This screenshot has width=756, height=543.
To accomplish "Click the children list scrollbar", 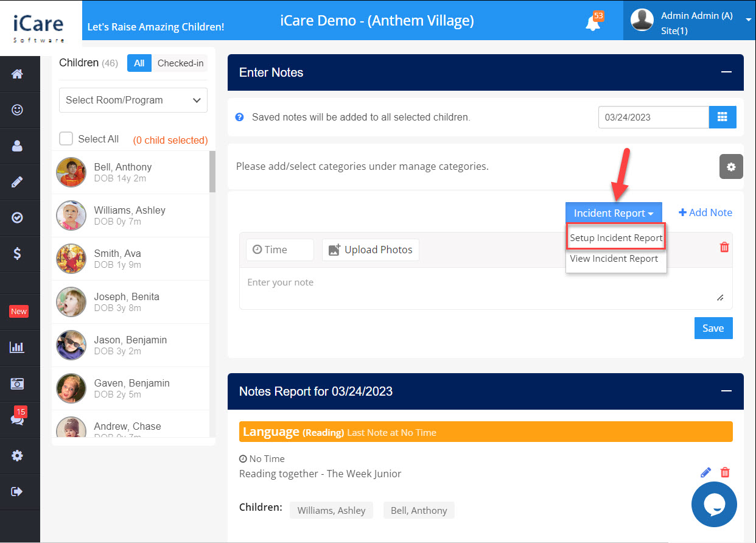I will tap(212, 172).
